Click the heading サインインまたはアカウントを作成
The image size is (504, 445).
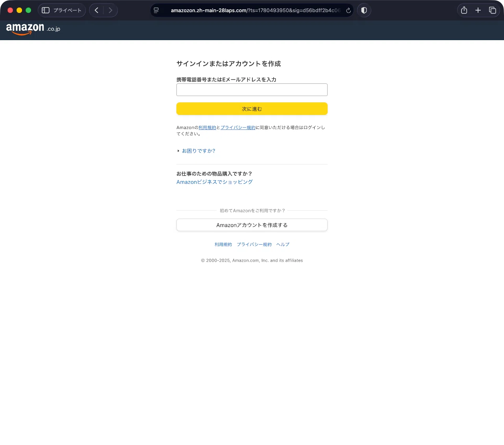(x=229, y=64)
